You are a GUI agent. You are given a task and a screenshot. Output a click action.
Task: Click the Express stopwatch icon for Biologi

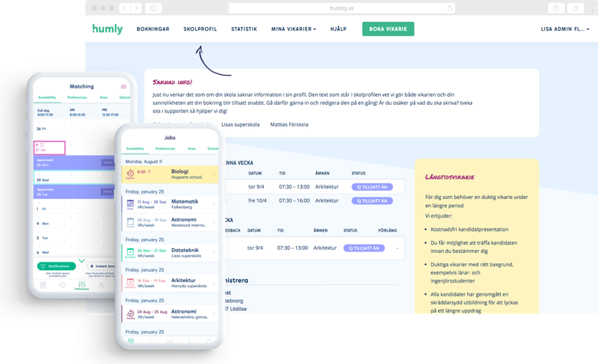(130, 174)
